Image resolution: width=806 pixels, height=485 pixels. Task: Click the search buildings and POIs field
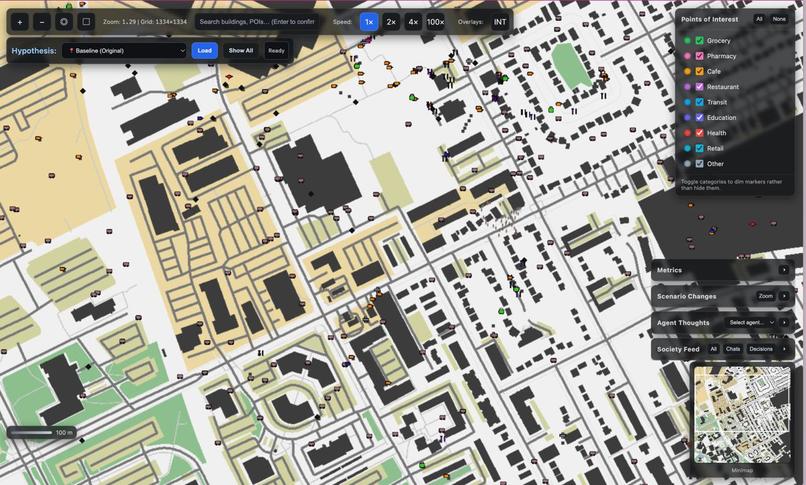pyautogui.click(x=257, y=22)
